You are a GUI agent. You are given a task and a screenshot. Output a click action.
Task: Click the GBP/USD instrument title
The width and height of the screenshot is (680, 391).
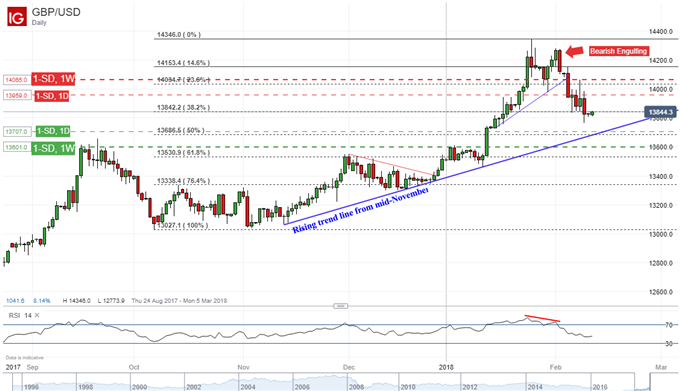coord(56,12)
